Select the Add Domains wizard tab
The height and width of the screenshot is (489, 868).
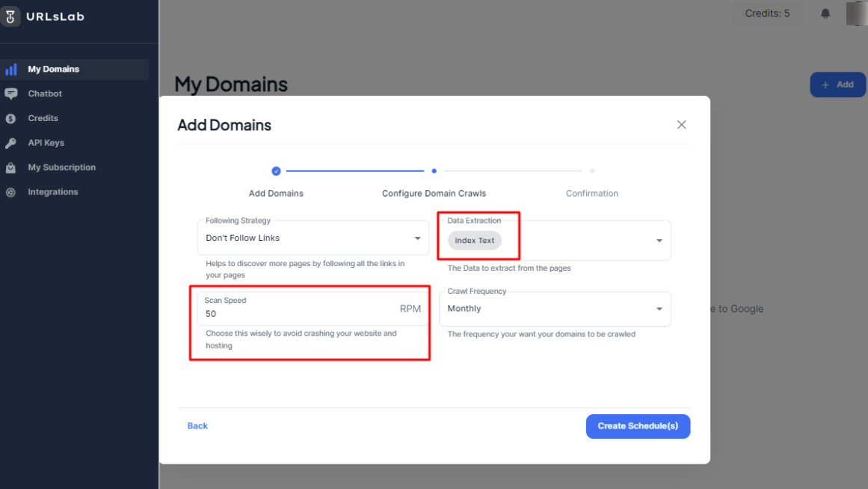click(276, 193)
